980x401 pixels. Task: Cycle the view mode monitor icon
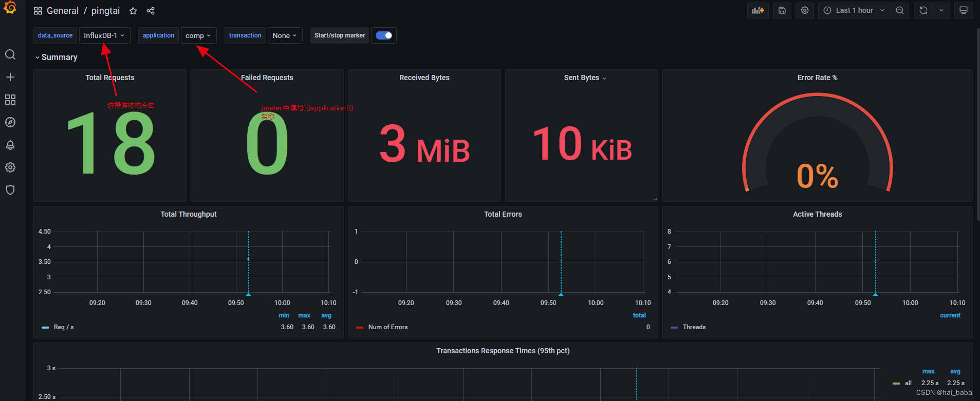964,10
